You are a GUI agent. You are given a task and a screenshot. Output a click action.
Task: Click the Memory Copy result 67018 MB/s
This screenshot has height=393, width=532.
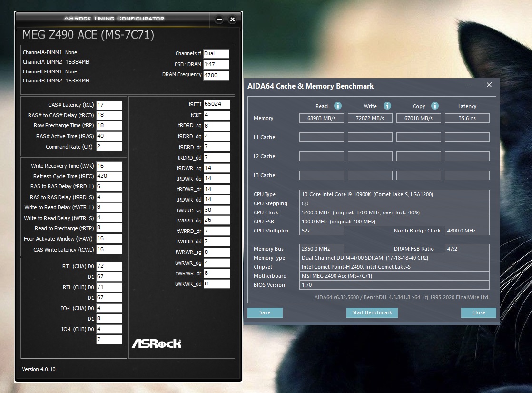418,118
